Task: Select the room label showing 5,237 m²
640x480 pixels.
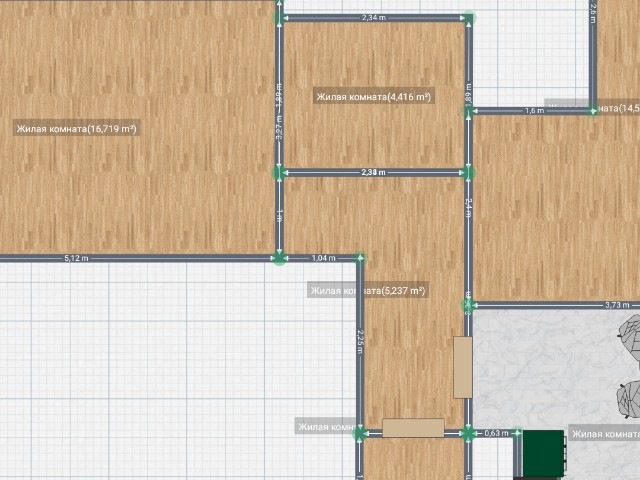Action: (368, 291)
